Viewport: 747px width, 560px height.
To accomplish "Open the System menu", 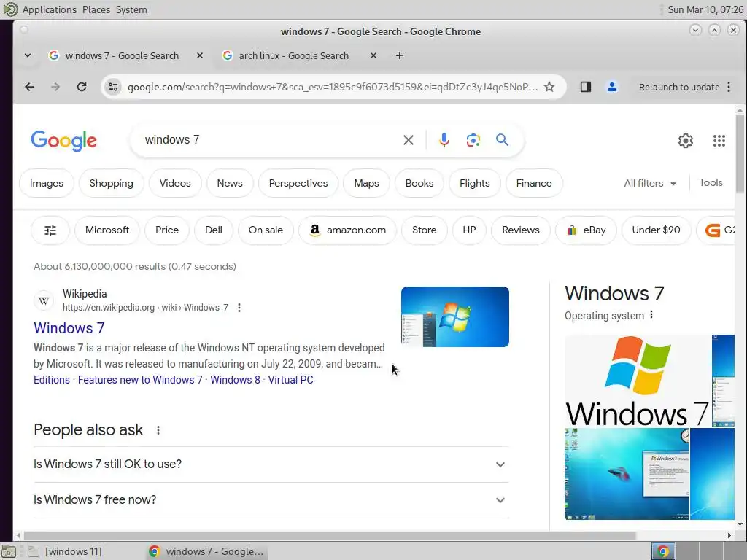I will pyautogui.click(x=131, y=9).
